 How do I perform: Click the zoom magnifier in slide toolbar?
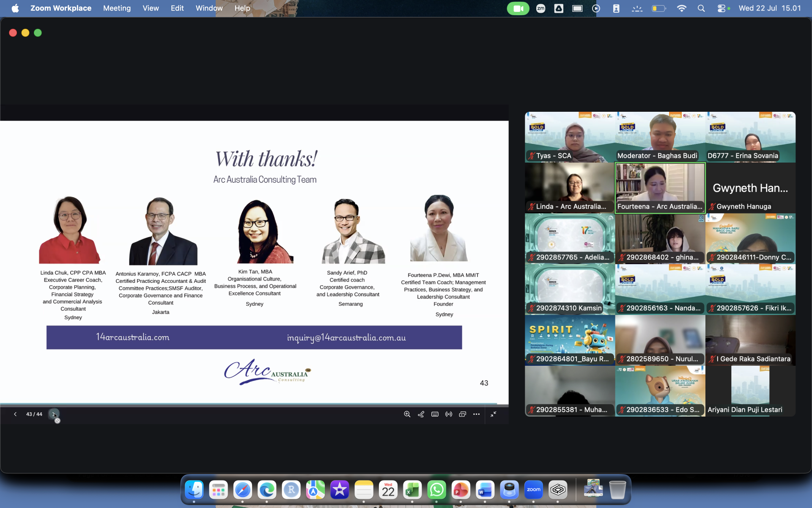407,414
